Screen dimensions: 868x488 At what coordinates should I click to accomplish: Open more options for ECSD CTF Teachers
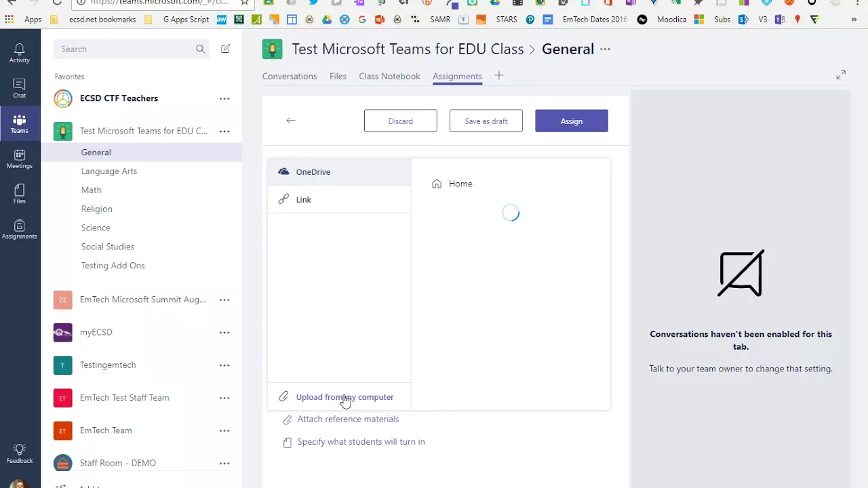click(224, 98)
